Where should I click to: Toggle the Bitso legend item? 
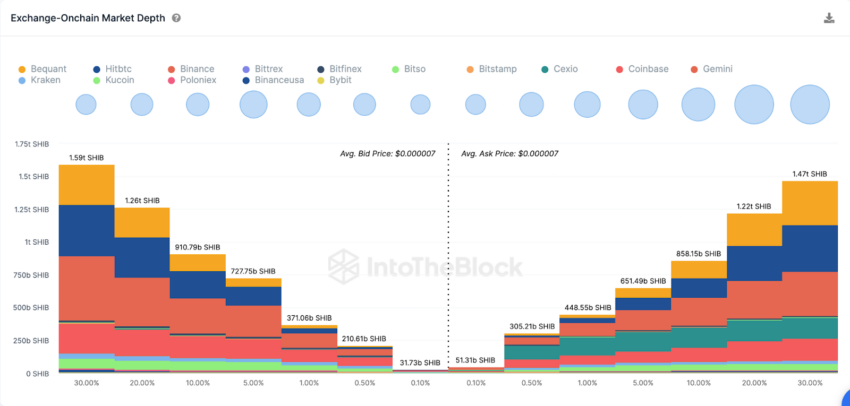(x=409, y=69)
